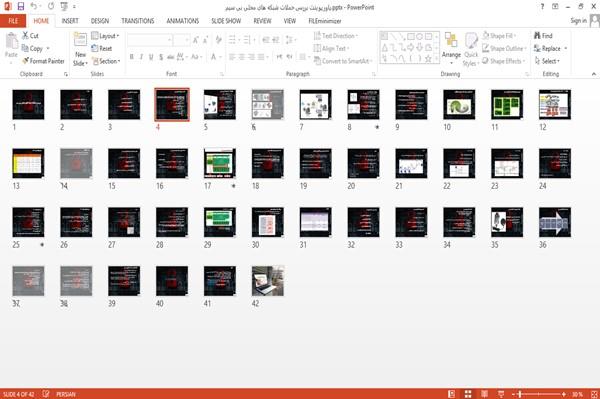Screen dimensions: 600x399
Task: Click spell check icon in status bar
Action: (x=46, y=394)
